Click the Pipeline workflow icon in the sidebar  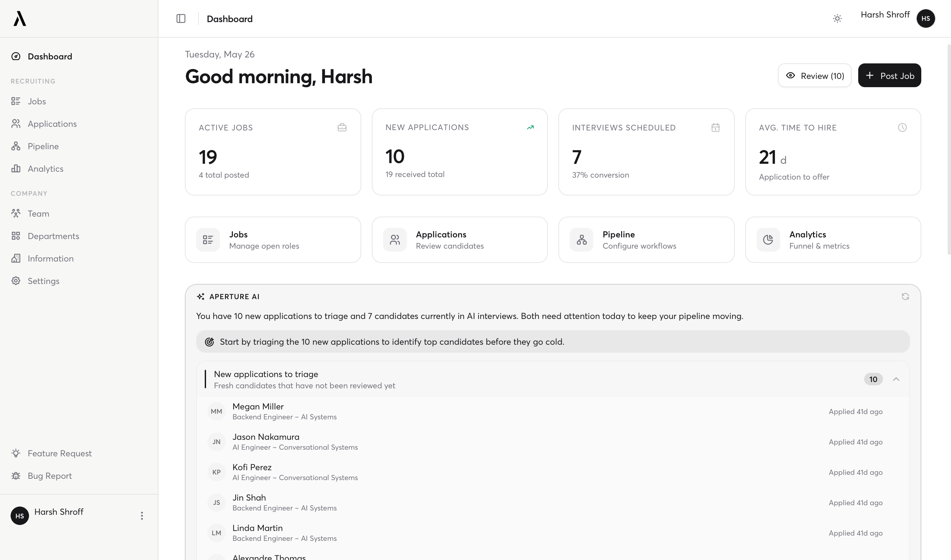16,146
